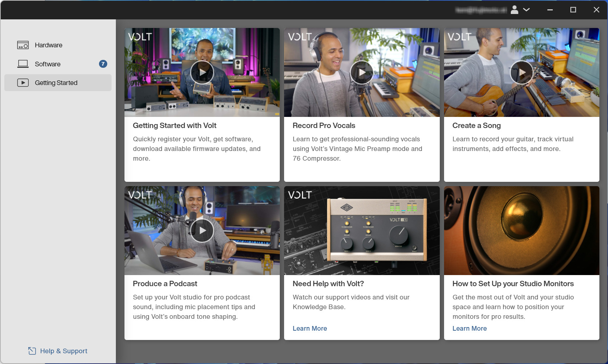Play the Produce a Podcast video

[202, 230]
